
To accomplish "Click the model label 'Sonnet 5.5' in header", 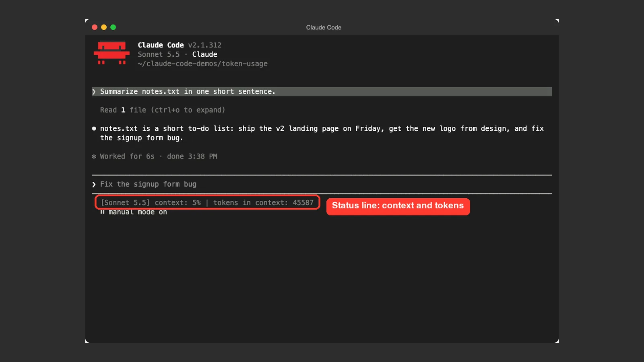I will [159, 54].
